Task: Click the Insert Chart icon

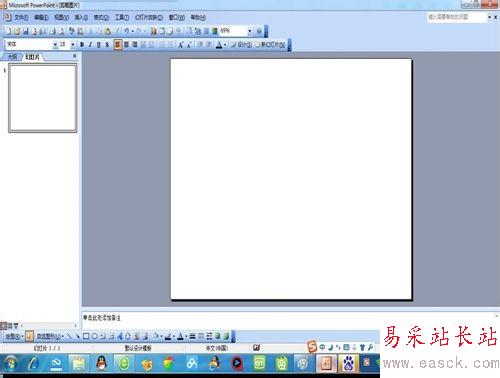Action: (x=154, y=31)
